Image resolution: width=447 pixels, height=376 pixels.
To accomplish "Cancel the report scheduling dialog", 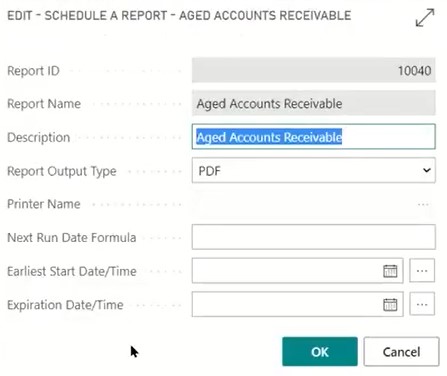I will 401,352.
